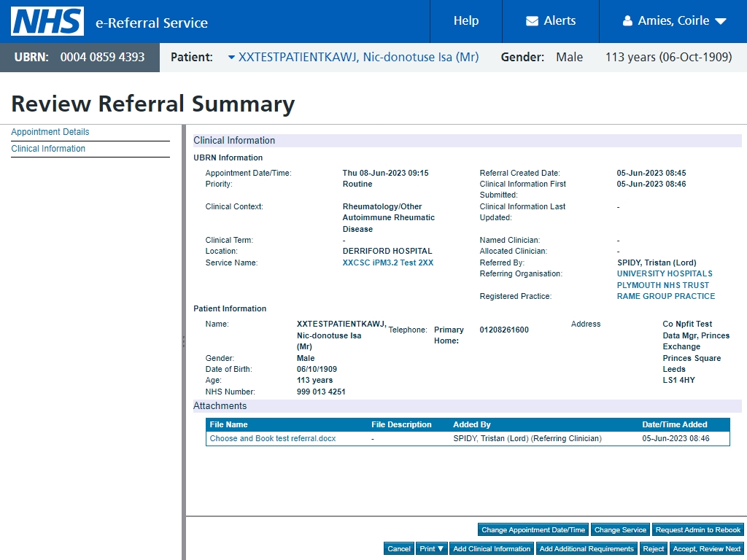Click the Date of Birth value 06/10/1909
This screenshot has height=560, width=747.
[x=317, y=370]
